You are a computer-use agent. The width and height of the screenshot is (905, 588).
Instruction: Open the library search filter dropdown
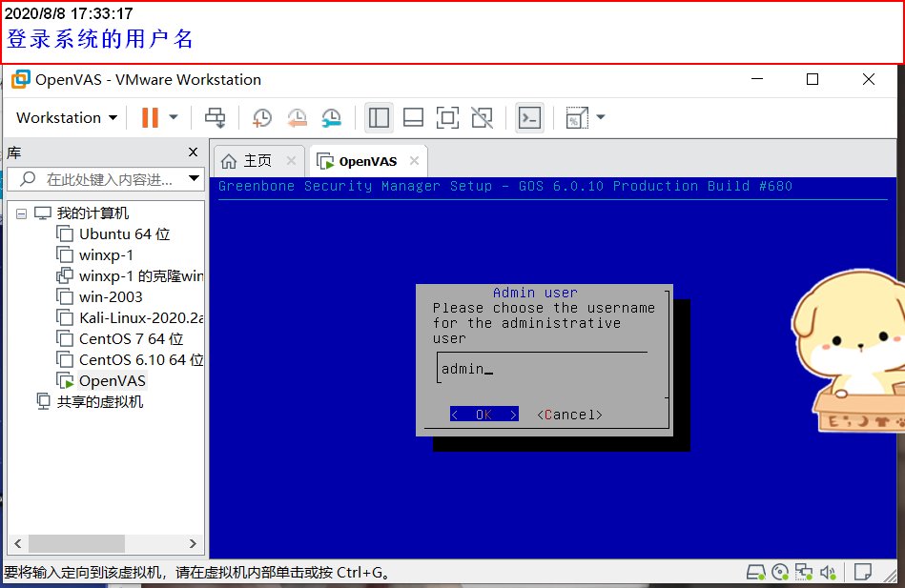click(194, 178)
